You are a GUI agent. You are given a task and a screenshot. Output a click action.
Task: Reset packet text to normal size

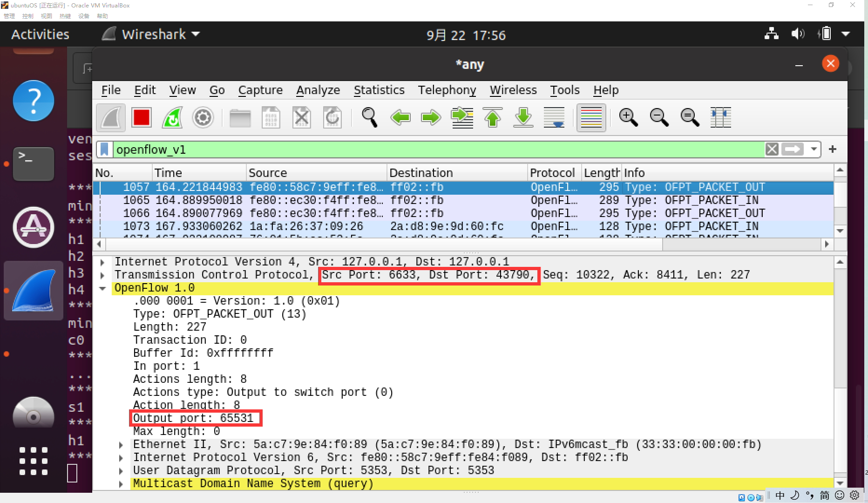tap(690, 117)
